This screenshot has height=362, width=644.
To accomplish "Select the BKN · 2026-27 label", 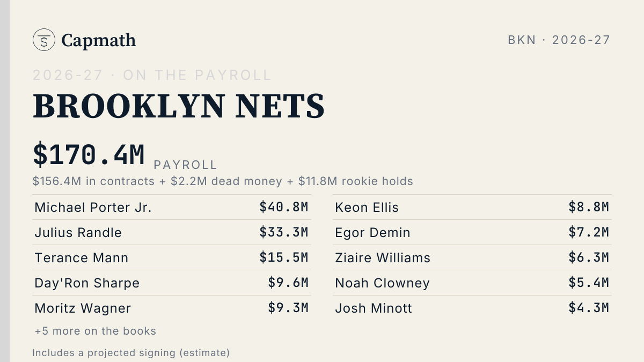I will [x=559, y=40].
